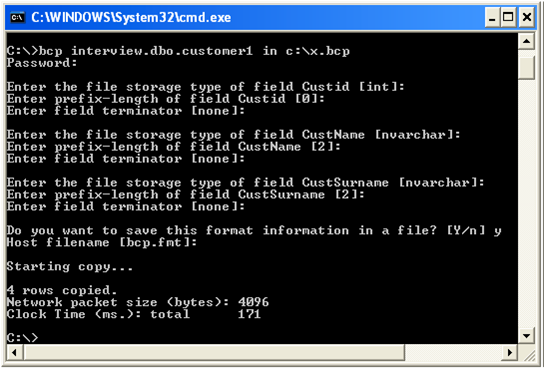Image resolution: width=544 pixels, height=378 pixels.
Task: Close the command prompt window
Action: click(x=527, y=17)
